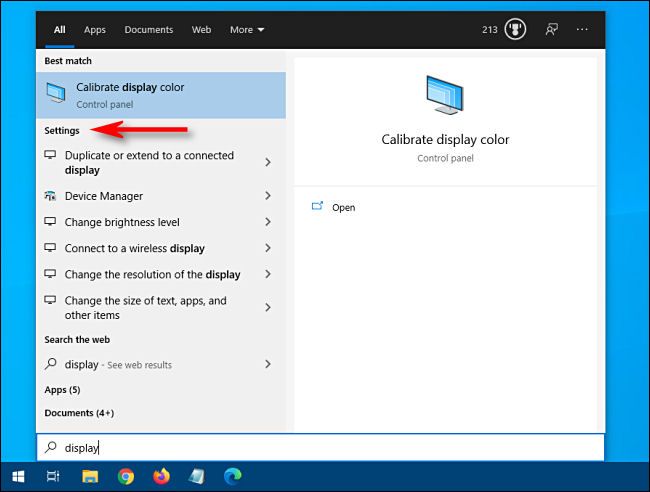Expand the Documents (4+) group
Viewport: 650px width, 492px height.
[x=79, y=413]
